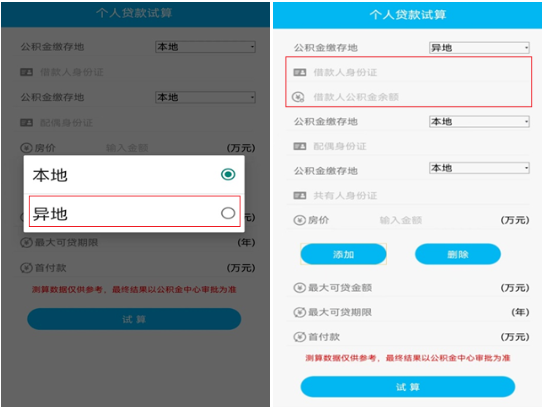Tap the 添加 button
Viewport: 542px width, 408px height.
343,254
